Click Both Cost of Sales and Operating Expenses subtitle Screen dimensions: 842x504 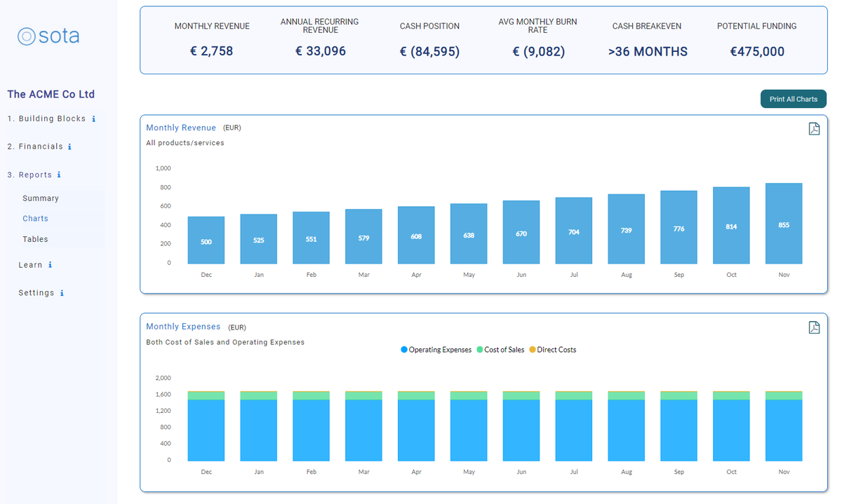[225, 342]
